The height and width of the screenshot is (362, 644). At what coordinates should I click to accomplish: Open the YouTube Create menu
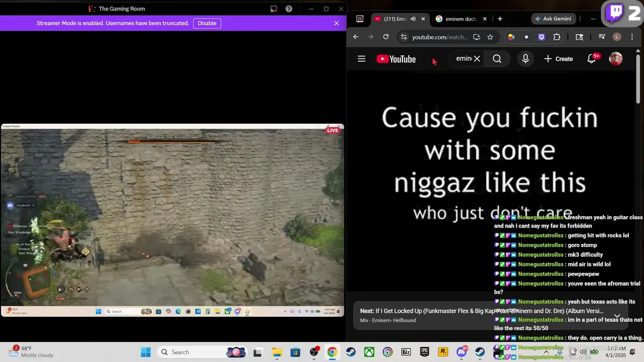point(558,59)
